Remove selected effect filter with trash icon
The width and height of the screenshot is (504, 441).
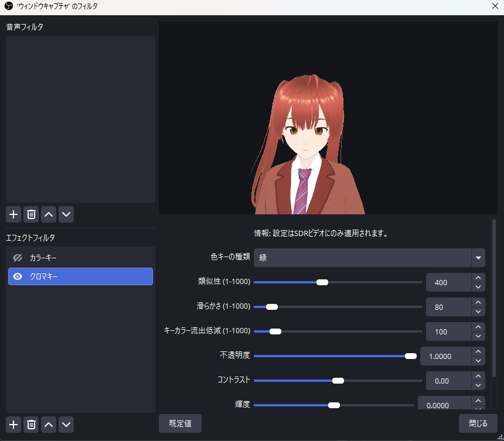pyautogui.click(x=31, y=425)
